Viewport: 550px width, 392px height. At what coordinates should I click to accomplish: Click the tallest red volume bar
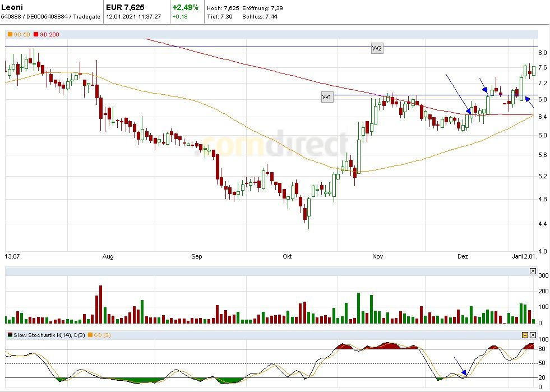pyautogui.click(x=100, y=305)
